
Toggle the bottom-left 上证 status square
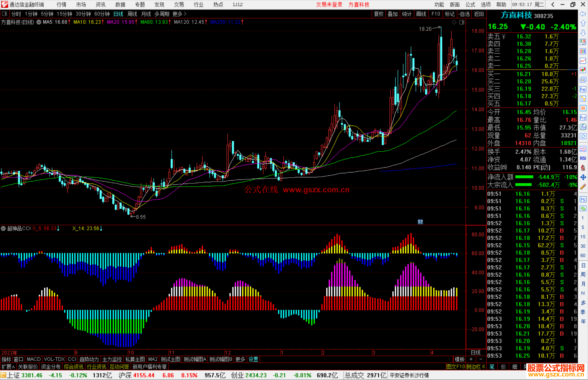point(3,375)
